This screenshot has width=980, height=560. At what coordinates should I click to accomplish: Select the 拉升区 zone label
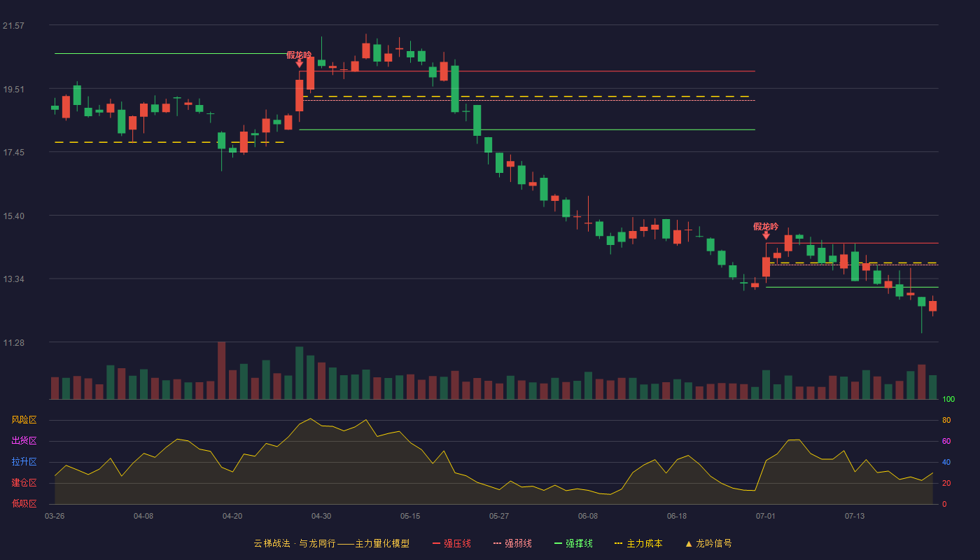click(24, 462)
